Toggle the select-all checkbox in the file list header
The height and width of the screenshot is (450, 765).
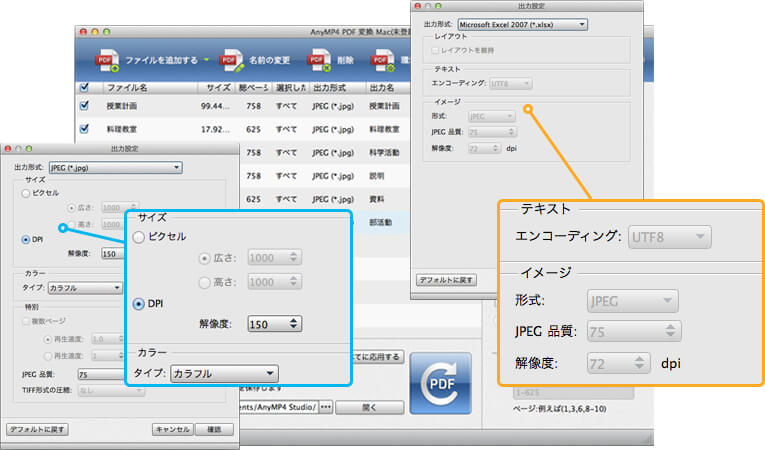tap(84, 87)
